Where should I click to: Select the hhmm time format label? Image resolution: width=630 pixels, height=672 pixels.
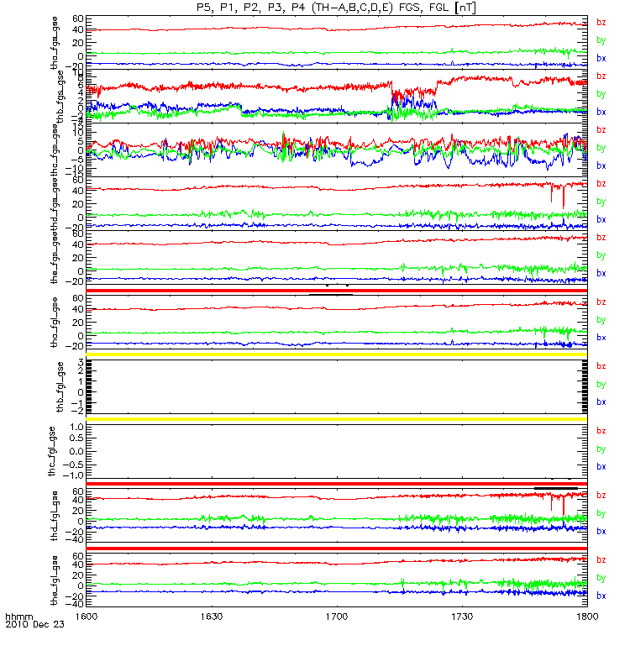point(18,617)
